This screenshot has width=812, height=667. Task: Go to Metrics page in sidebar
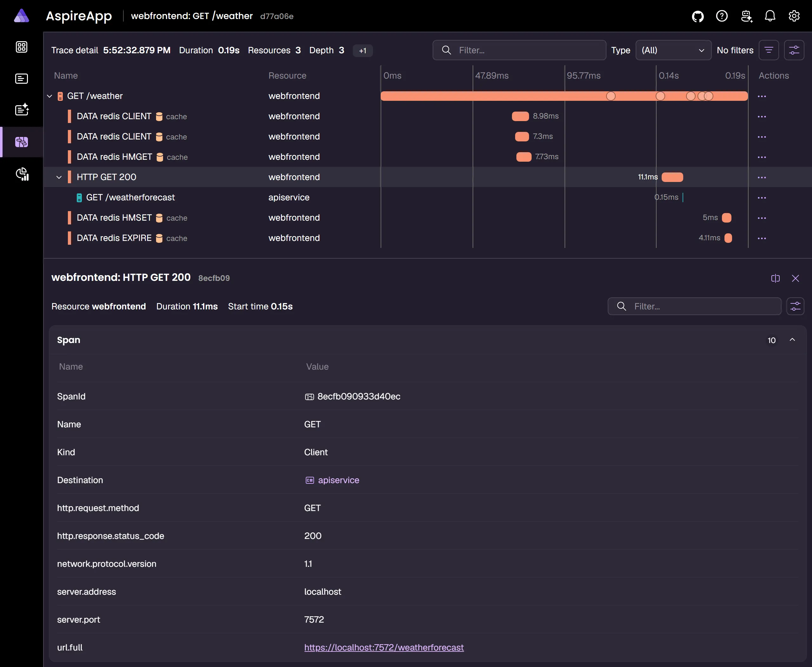click(22, 174)
